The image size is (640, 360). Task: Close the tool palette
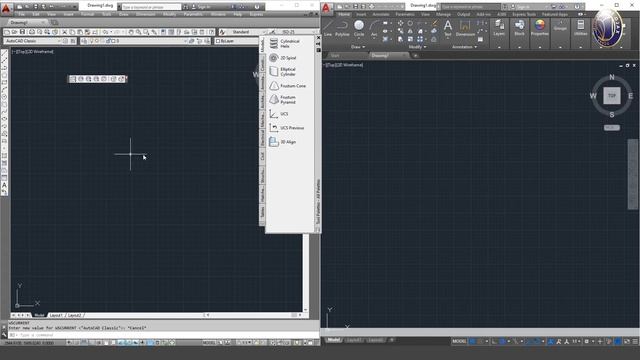click(x=318, y=38)
